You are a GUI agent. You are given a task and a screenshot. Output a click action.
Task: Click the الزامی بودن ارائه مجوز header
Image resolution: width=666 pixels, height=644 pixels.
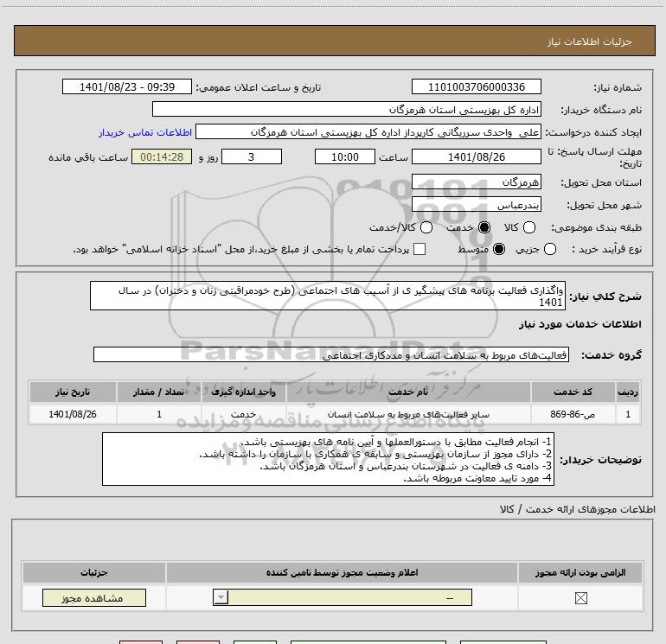tap(580, 572)
